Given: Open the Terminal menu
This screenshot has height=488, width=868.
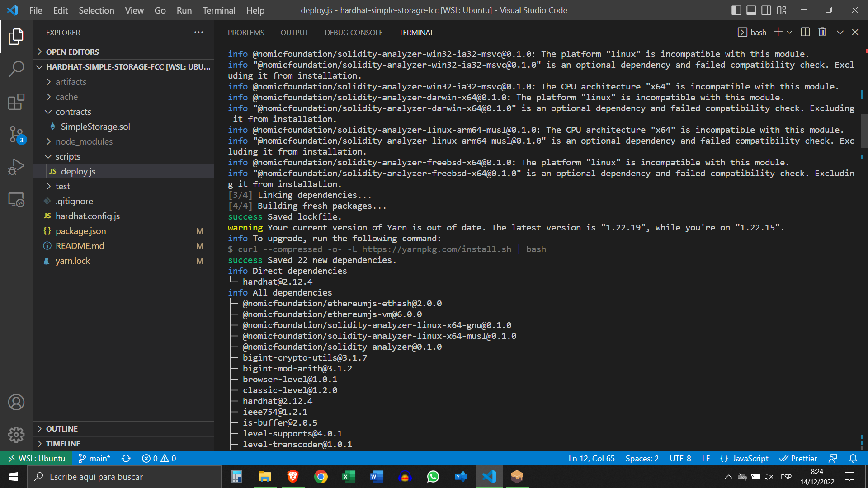Looking at the screenshot, I should click(218, 10).
